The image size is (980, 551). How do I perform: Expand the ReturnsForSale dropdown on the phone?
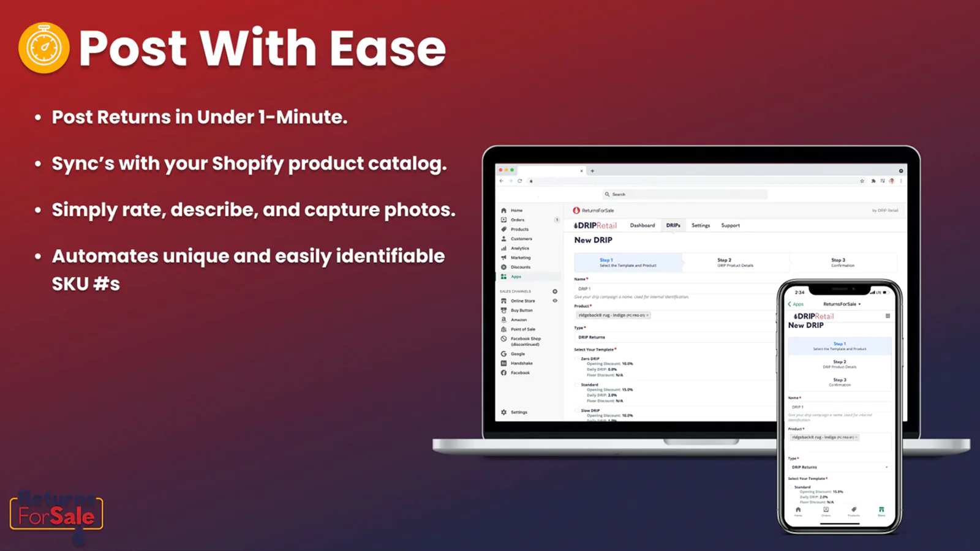842,304
